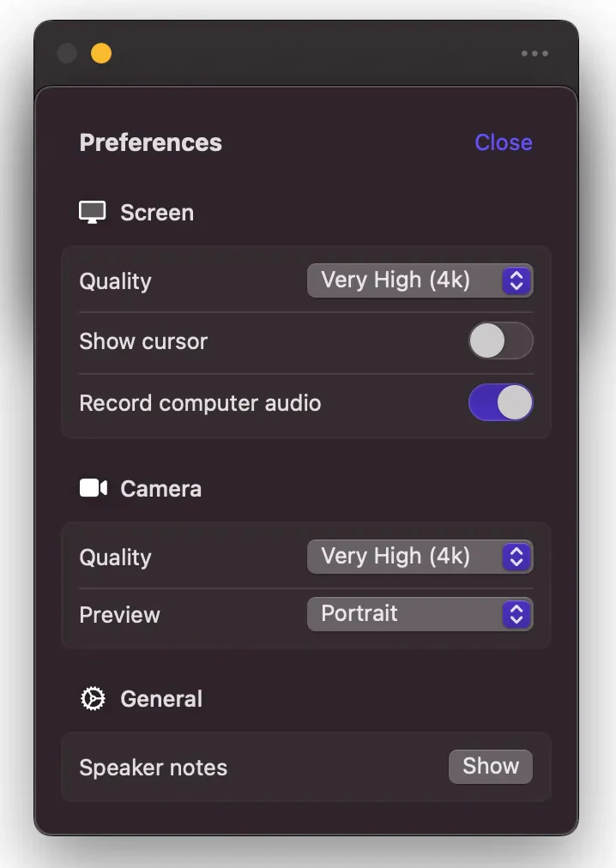Open the General settings gear icon
The height and width of the screenshot is (868, 616).
[92, 698]
